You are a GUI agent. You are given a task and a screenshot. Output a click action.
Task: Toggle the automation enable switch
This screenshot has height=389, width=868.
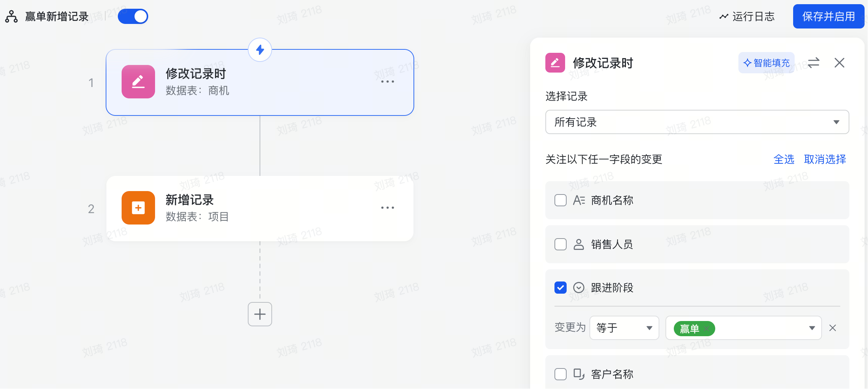pos(133,17)
